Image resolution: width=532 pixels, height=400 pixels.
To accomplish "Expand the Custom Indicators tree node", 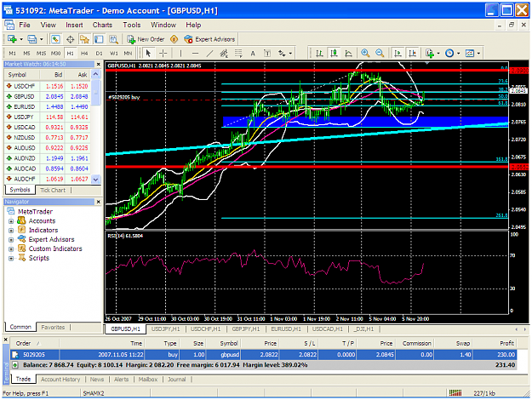I will click(11, 249).
